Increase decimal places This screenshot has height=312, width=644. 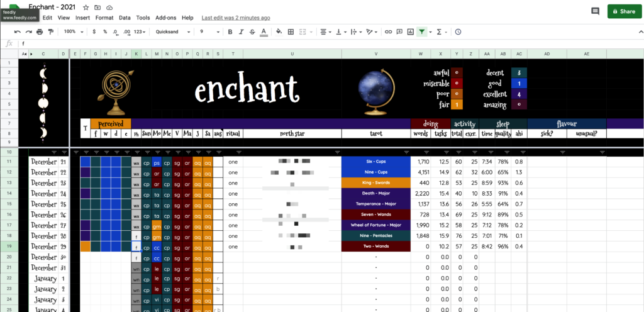pos(127,31)
